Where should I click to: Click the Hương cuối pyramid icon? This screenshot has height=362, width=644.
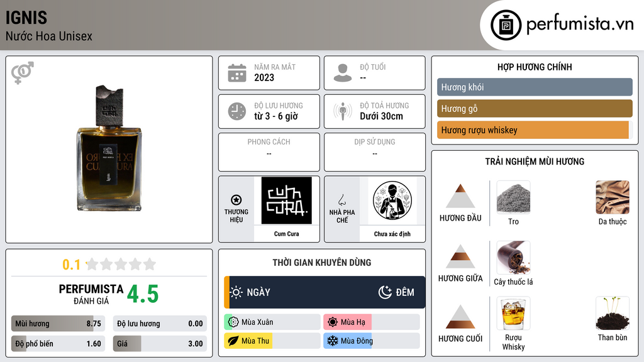pos(460,317)
